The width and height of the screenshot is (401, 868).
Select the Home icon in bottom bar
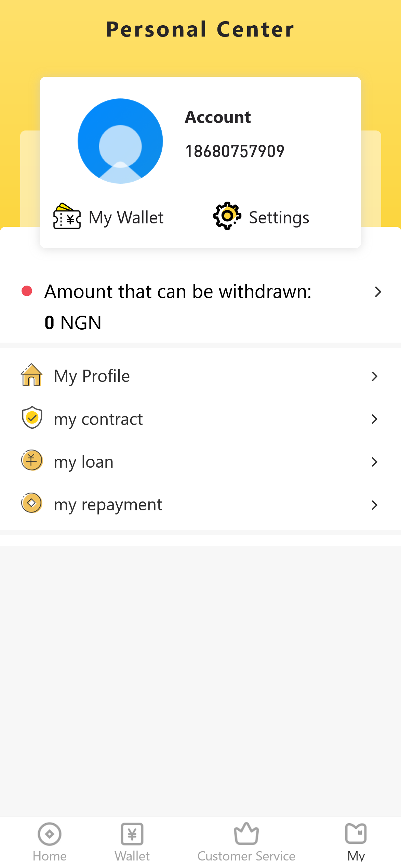click(x=50, y=834)
